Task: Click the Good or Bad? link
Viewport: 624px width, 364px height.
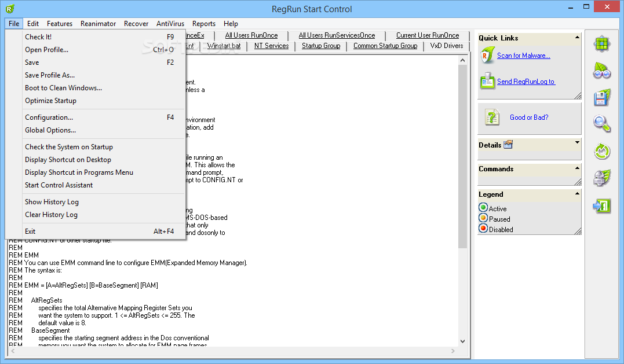Action: click(529, 117)
